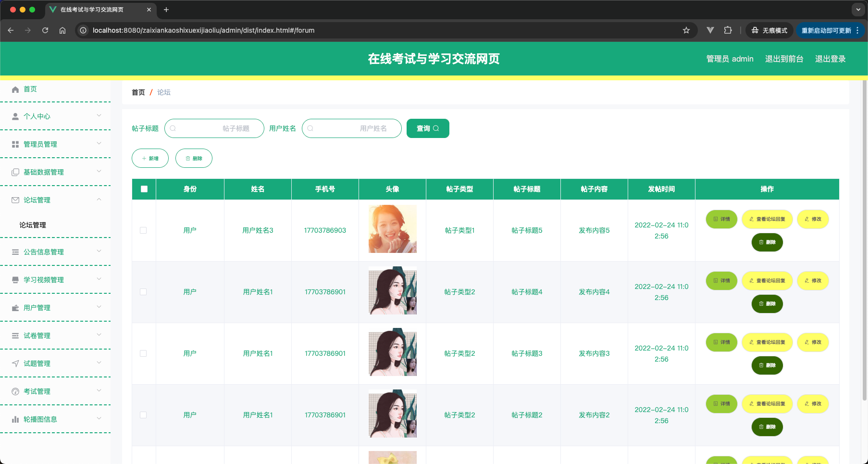The image size is (868, 464).
Task: Click the 无痕模式 incognito indicator
Action: 769,30
